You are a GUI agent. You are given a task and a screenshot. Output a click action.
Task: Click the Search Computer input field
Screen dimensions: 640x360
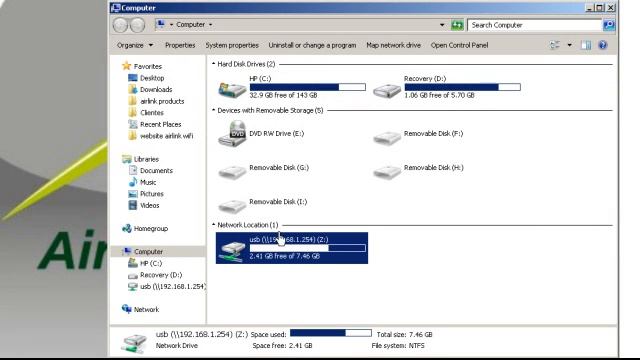pos(535,25)
